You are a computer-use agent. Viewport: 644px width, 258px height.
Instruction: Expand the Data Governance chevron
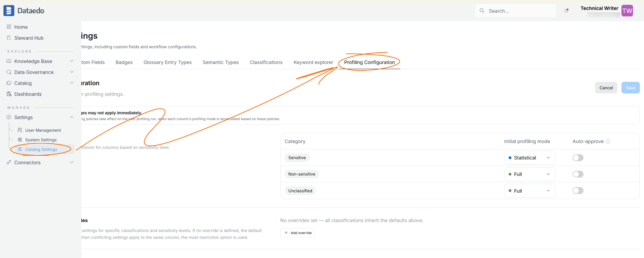tap(72, 72)
